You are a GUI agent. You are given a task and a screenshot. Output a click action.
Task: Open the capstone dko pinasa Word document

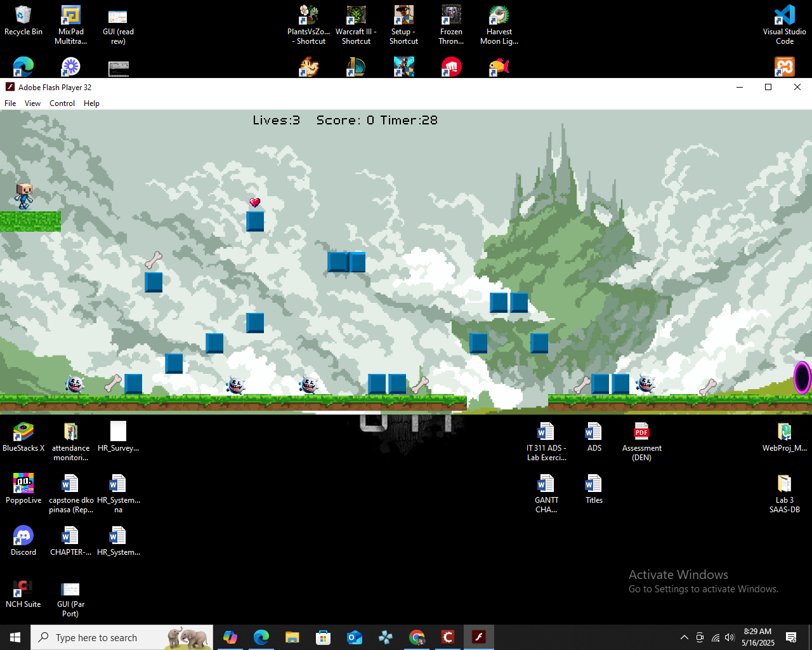71,494
